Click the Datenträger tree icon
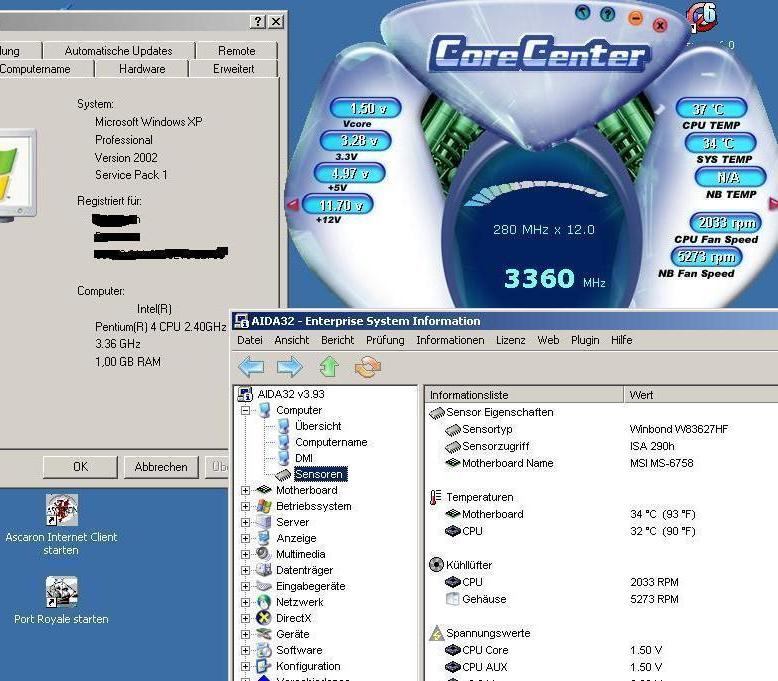Viewport: 778px width, 681px height. 264,570
